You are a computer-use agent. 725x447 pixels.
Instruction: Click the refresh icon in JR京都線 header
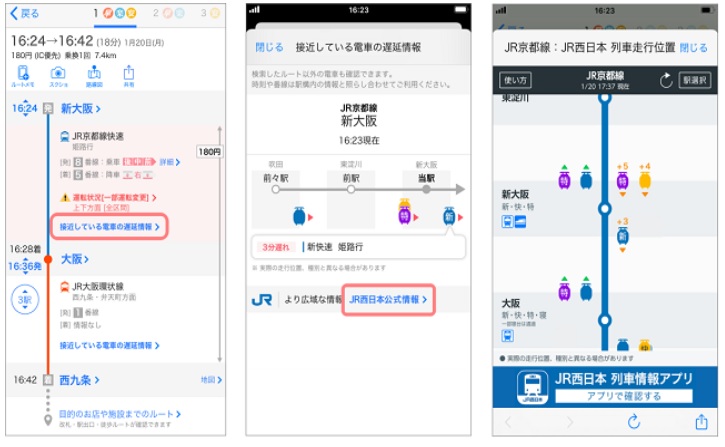pyautogui.click(x=666, y=80)
